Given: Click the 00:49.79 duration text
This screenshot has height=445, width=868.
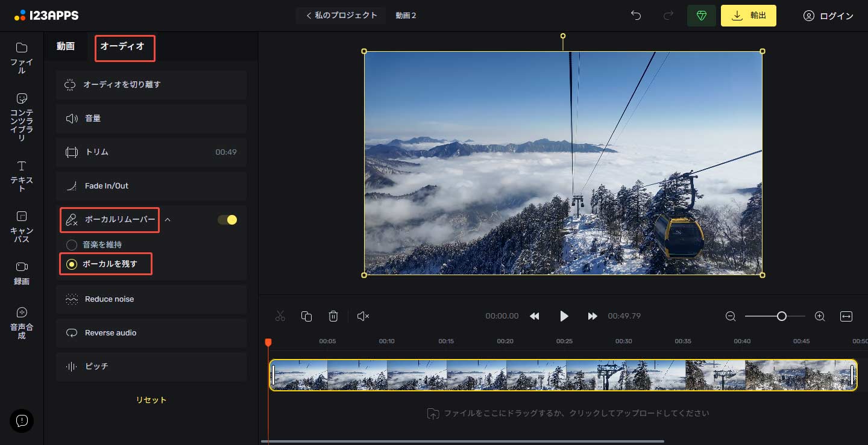Looking at the screenshot, I should click(624, 316).
